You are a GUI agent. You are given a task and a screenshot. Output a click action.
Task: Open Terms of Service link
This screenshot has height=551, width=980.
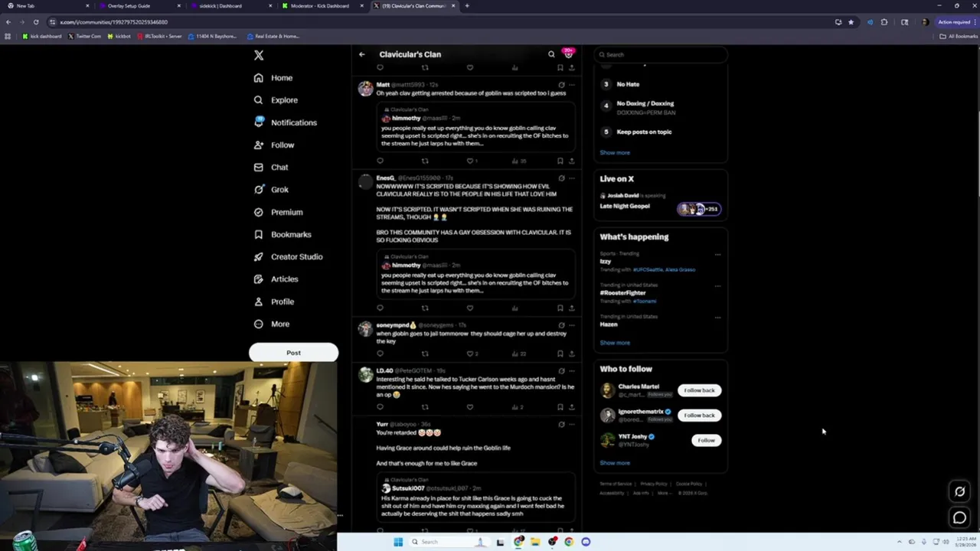coord(616,484)
